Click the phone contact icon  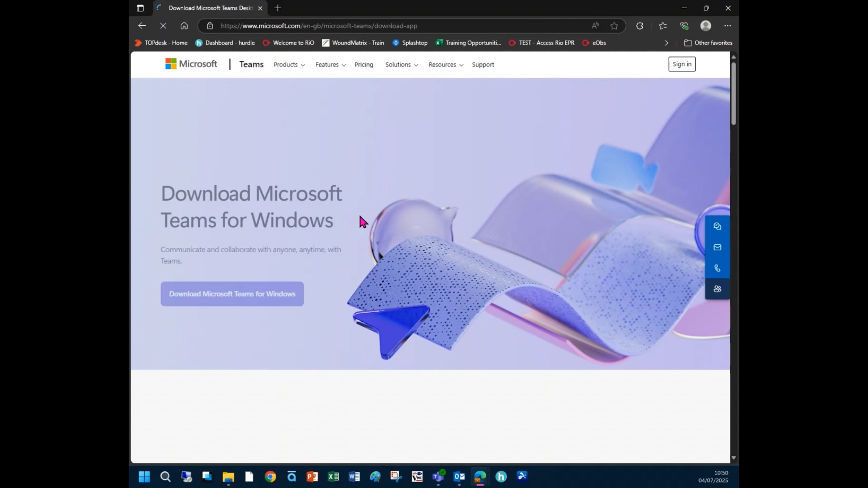[717, 268]
